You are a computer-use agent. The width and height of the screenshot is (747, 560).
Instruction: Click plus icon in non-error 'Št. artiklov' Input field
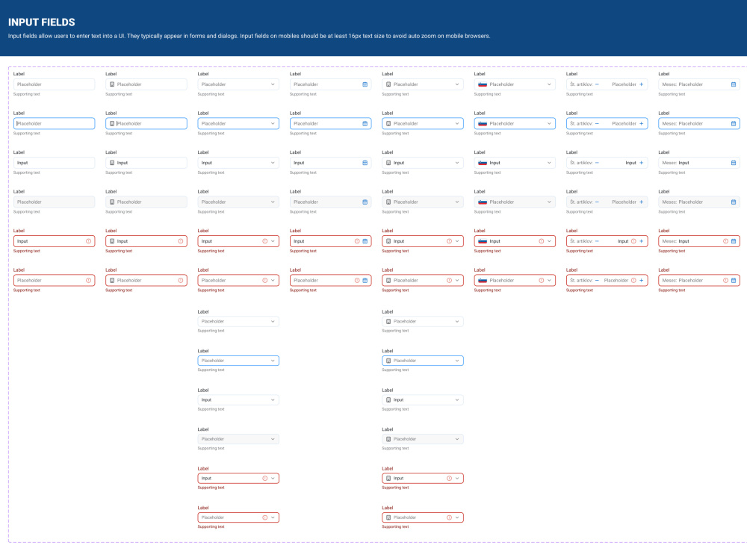click(641, 163)
